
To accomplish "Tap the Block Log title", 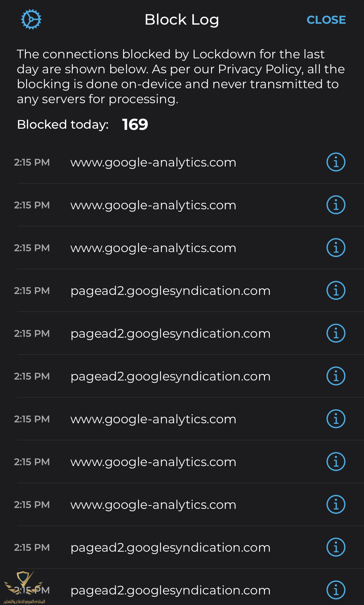I will click(x=182, y=20).
